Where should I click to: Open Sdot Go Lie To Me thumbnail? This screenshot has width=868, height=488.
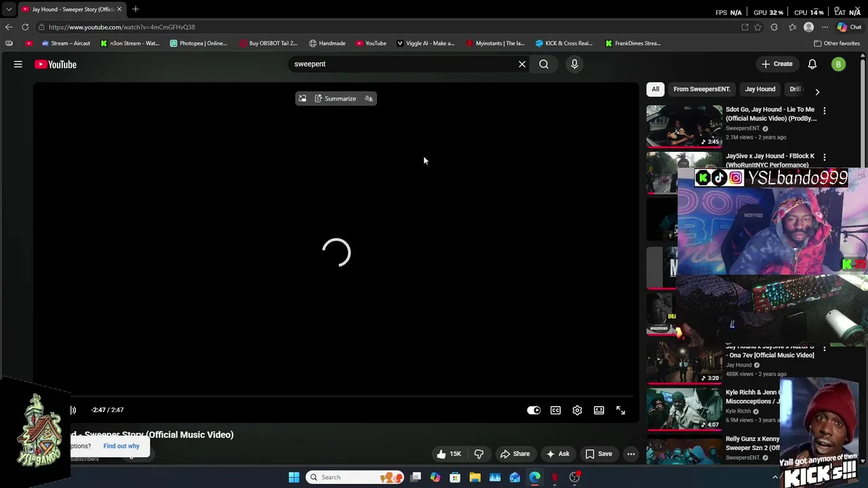click(684, 126)
